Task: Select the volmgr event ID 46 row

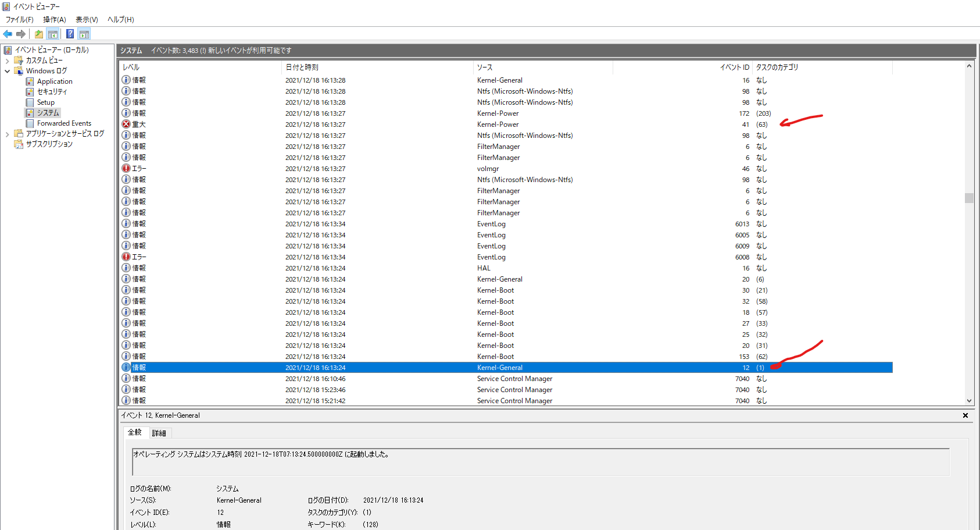Action: 506,169
